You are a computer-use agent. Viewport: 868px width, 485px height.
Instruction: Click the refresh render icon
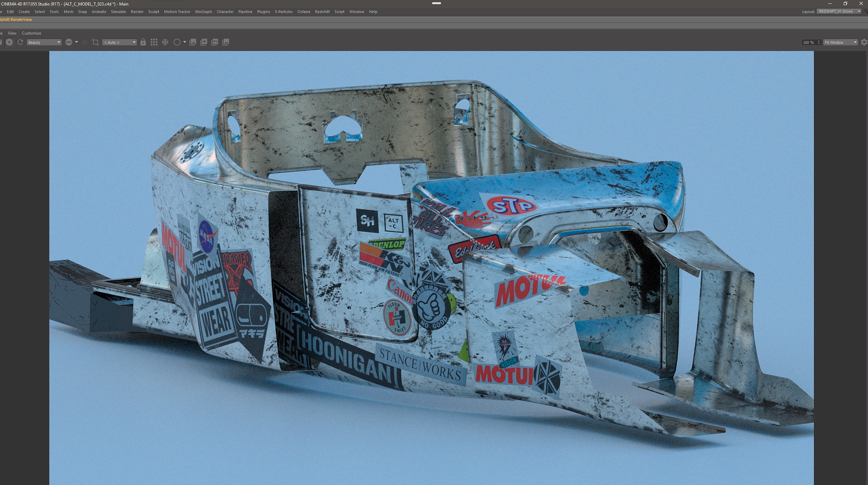(20, 42)
